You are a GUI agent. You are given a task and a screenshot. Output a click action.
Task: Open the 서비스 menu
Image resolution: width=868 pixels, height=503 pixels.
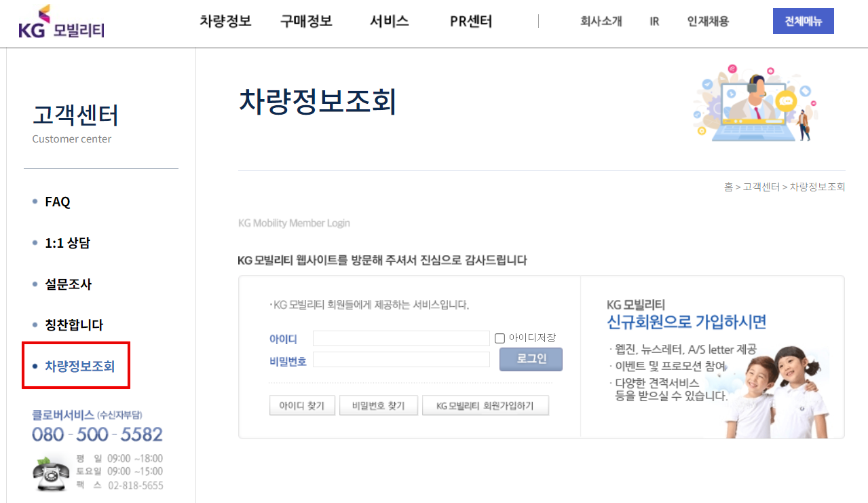(389, 21)
